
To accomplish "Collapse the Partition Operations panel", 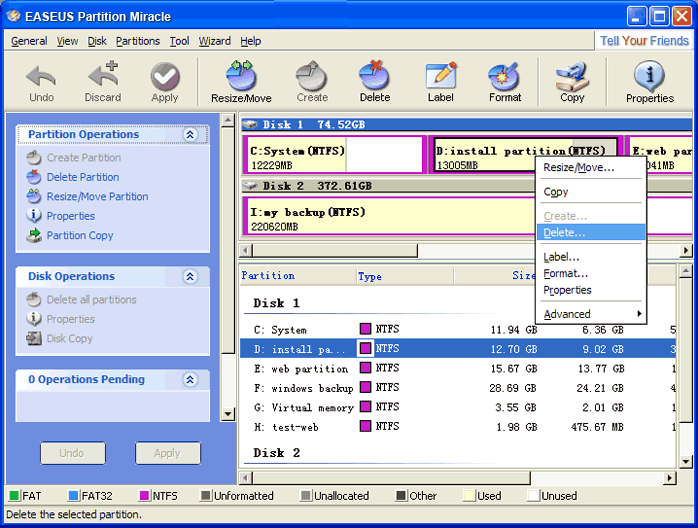I will (x=190, y=135).
